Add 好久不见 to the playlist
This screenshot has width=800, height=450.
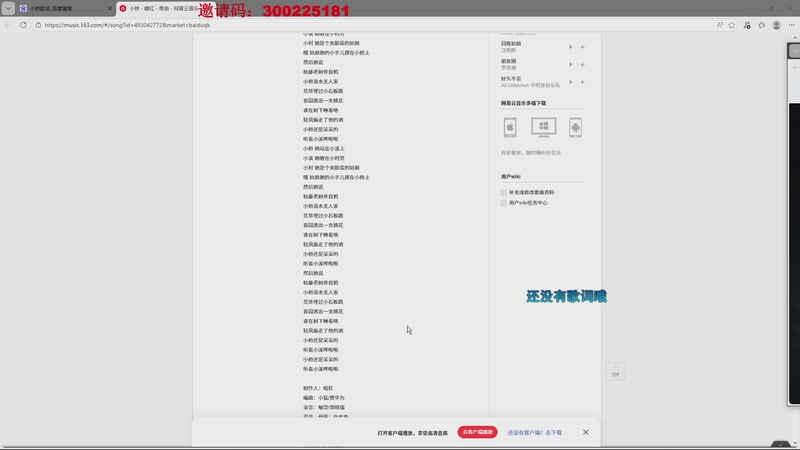(x=582, y=82)
